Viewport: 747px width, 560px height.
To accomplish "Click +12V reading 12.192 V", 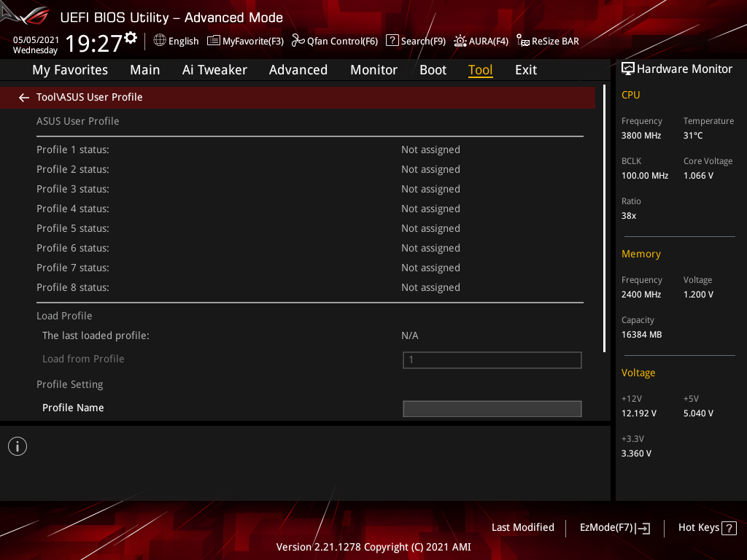I will pyautogui.click(x=639, y=413).
